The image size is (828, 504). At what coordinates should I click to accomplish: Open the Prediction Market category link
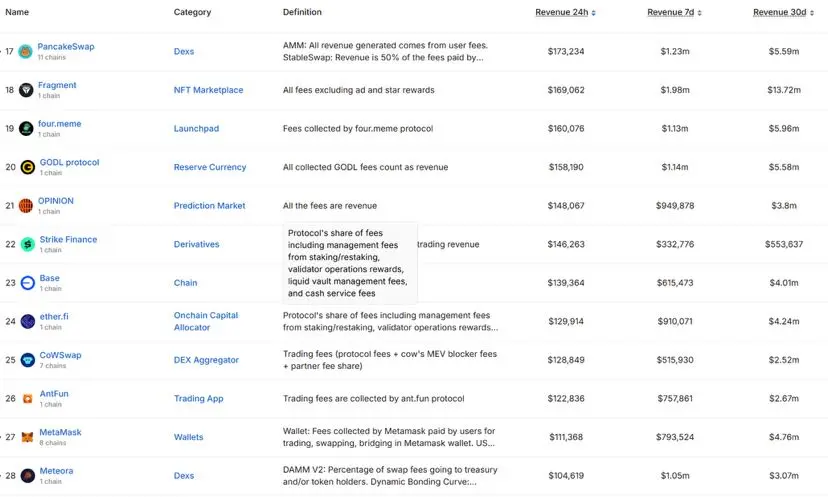209,206
